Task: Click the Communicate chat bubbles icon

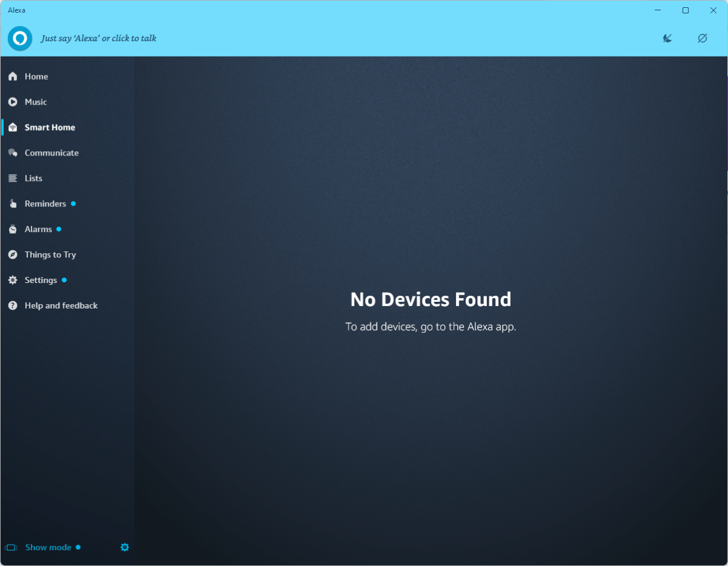Action: (13, 153)
